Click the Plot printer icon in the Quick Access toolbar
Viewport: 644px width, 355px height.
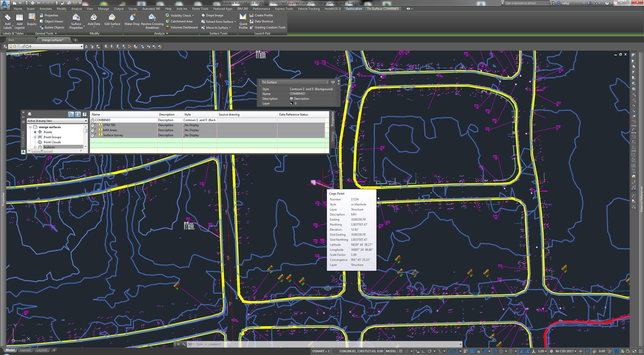[x=32, y=3]
